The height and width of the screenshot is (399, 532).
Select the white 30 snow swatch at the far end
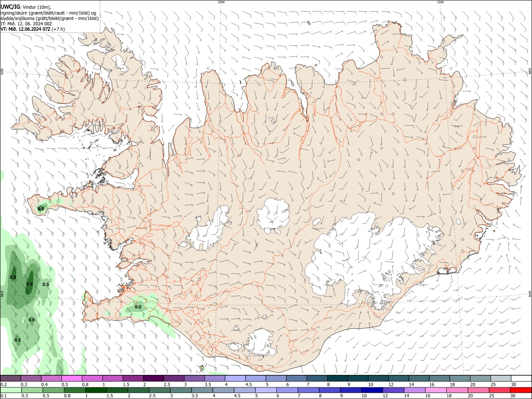(x=522, y=379)
